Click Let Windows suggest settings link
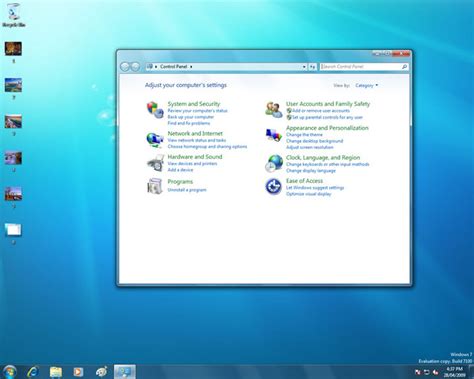 pyautogui.click(x=315, y=188)
